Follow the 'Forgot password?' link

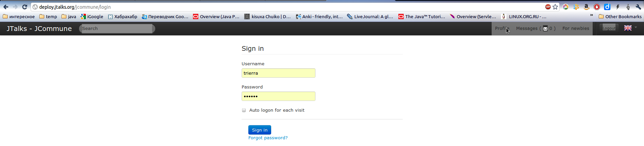click(268, 138)
